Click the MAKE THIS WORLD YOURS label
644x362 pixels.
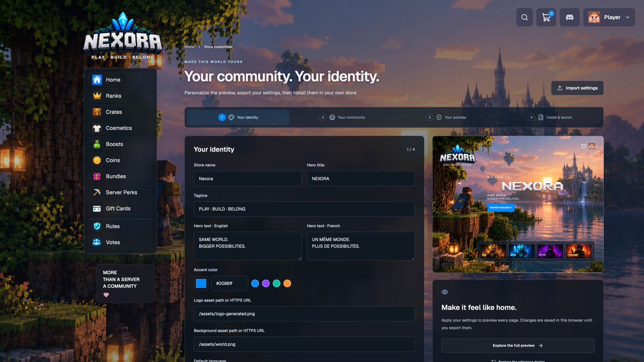pos(213,62)
